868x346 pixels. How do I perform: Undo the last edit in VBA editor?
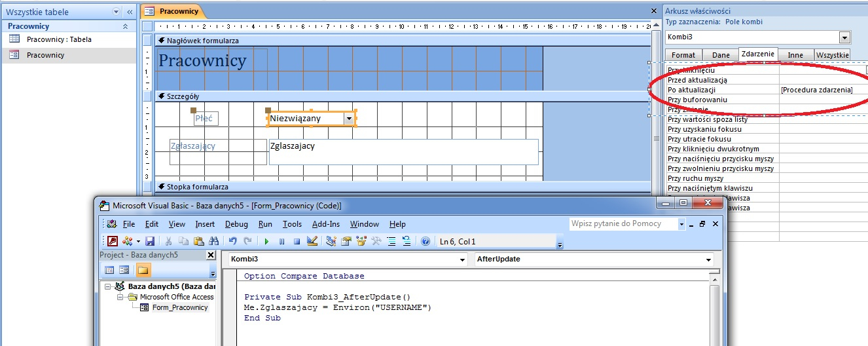pos(232,241)
